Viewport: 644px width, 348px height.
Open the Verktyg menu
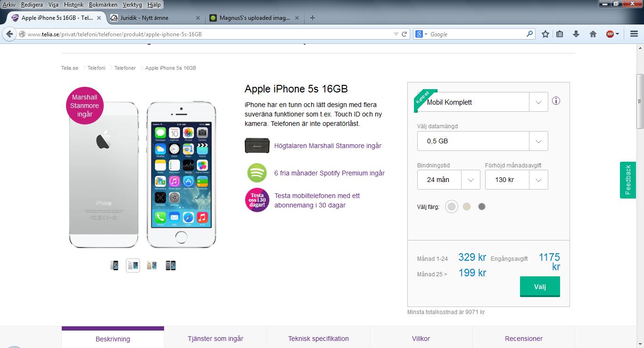coord(132,5)
